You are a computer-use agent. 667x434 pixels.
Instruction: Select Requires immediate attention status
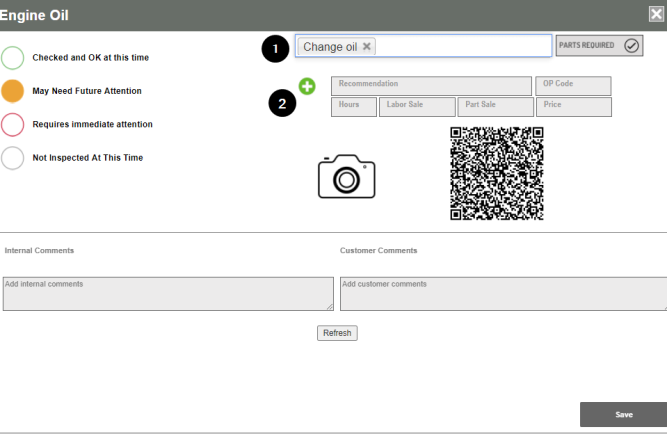coord(12,124)
